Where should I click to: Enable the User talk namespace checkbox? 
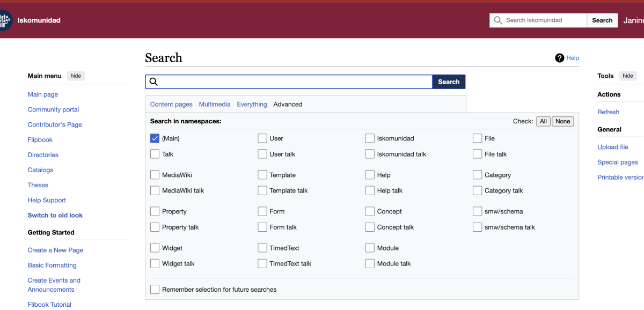(x=262, y=154)
